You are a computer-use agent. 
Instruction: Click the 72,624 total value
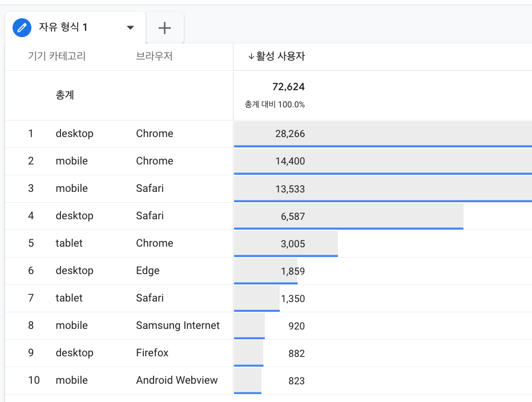click(288, 87)
